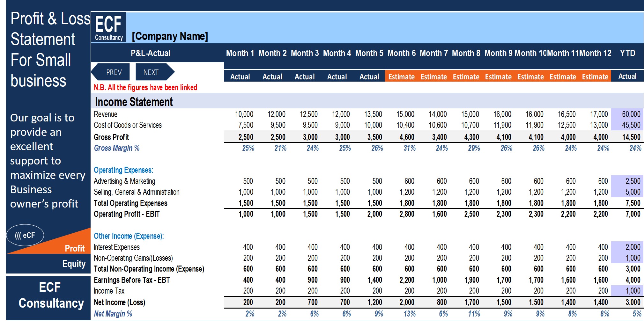
Task: Click ECF Consultancy sidebar footer text
Action: 51,295
